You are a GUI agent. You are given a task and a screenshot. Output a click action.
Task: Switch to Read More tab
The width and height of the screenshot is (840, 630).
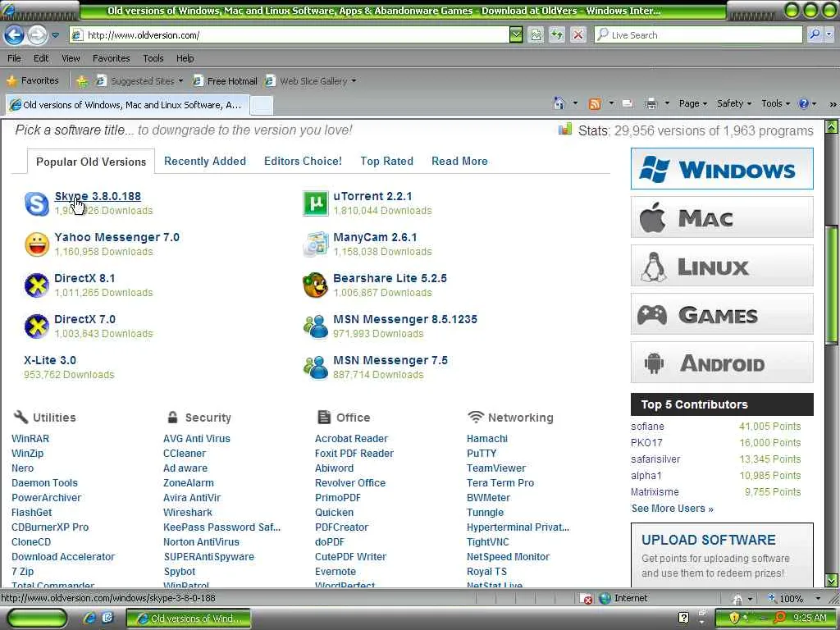(x=459, y=162)
